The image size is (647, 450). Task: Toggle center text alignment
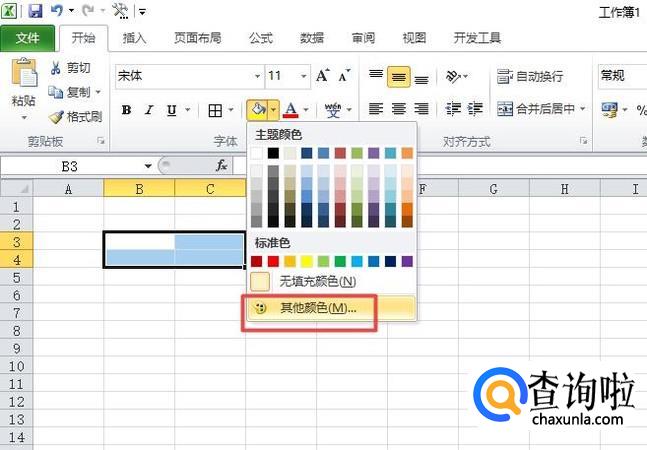[x=398, y=109]
